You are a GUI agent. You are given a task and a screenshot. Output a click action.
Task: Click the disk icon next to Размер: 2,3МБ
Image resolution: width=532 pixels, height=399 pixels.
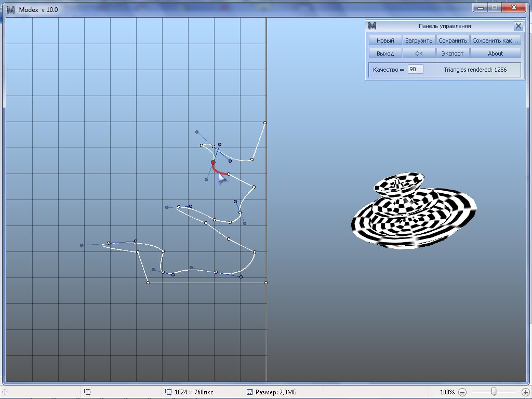(249, 392)
